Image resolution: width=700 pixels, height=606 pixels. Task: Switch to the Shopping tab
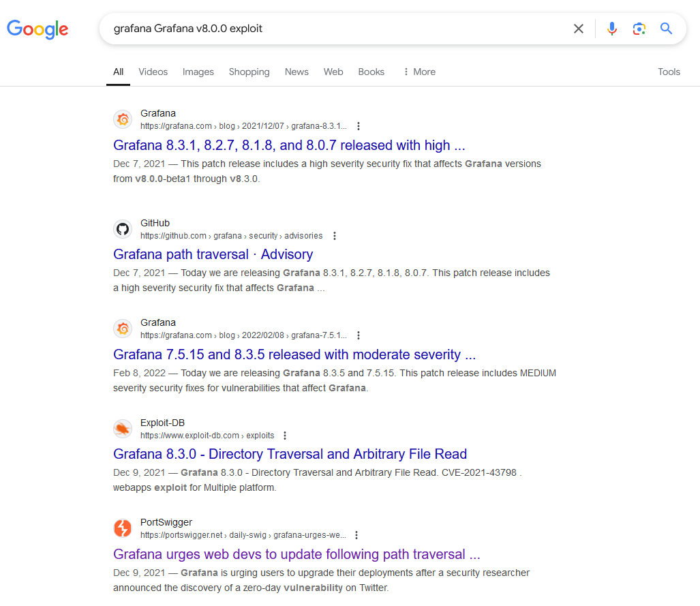[249, 72]
